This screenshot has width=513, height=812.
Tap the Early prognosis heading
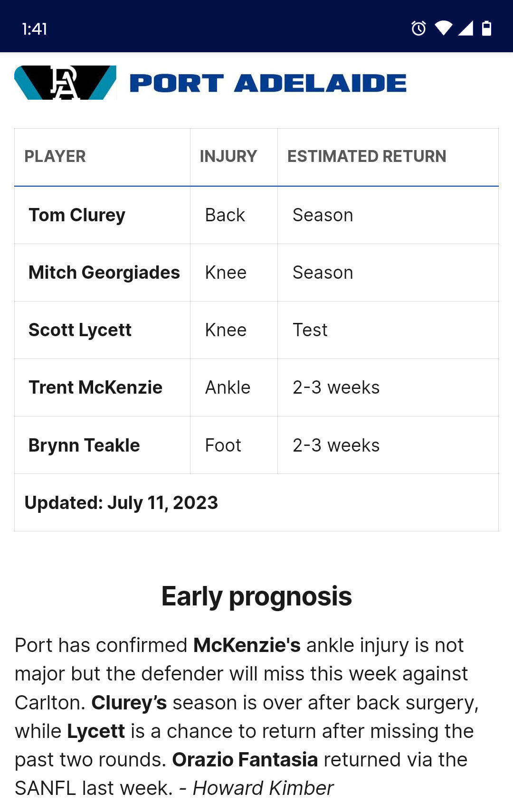(x=256, y=596)
